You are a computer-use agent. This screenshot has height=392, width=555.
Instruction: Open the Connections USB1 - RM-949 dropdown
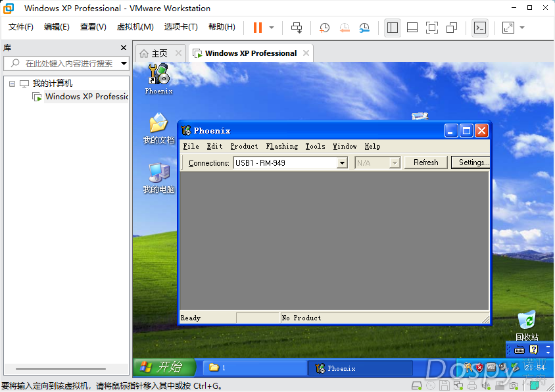coord(342,163)
